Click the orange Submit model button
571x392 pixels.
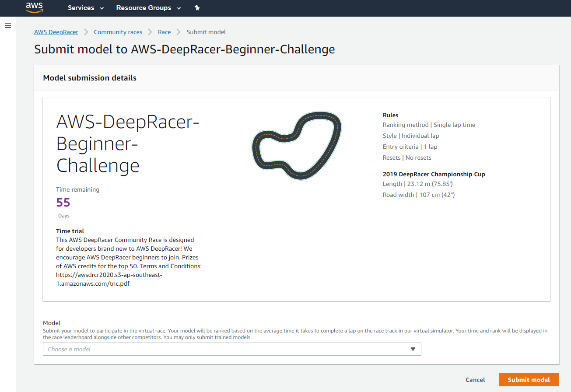click(529, 380)
